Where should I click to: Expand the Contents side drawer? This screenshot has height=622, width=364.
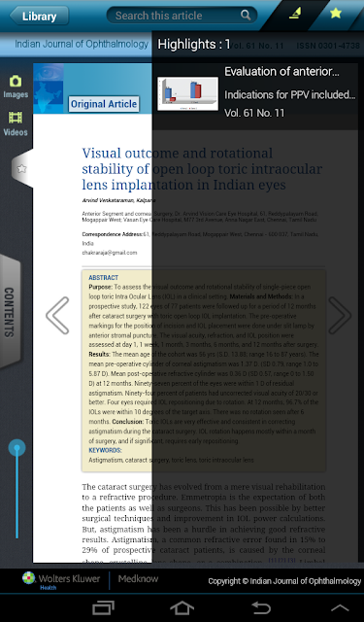tap(10, 312)
